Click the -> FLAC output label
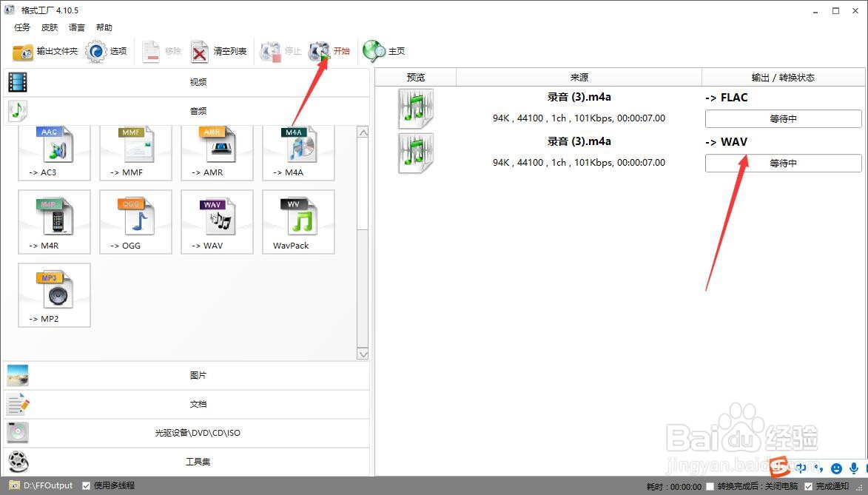This screenshot has height=495, width=868. [726, 98]
